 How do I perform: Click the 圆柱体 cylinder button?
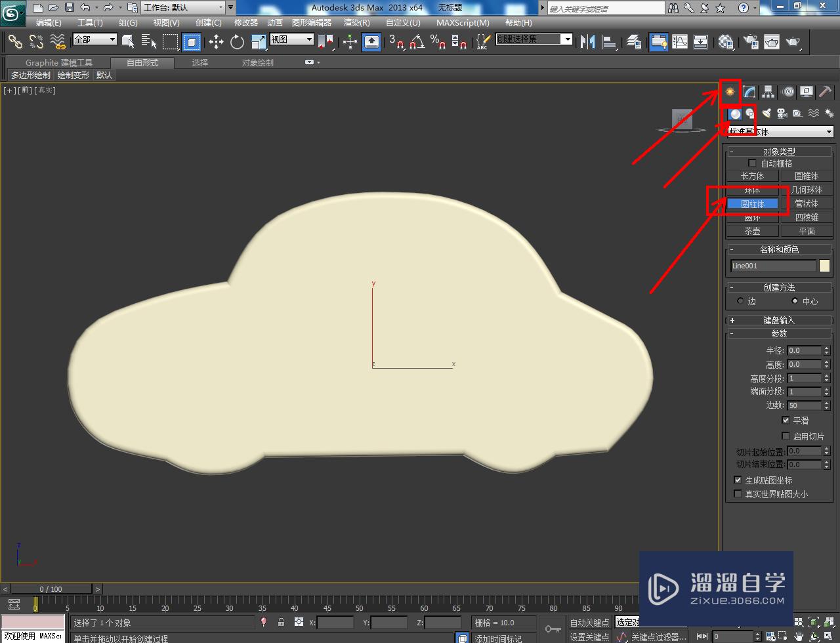[x=752, y=203]
